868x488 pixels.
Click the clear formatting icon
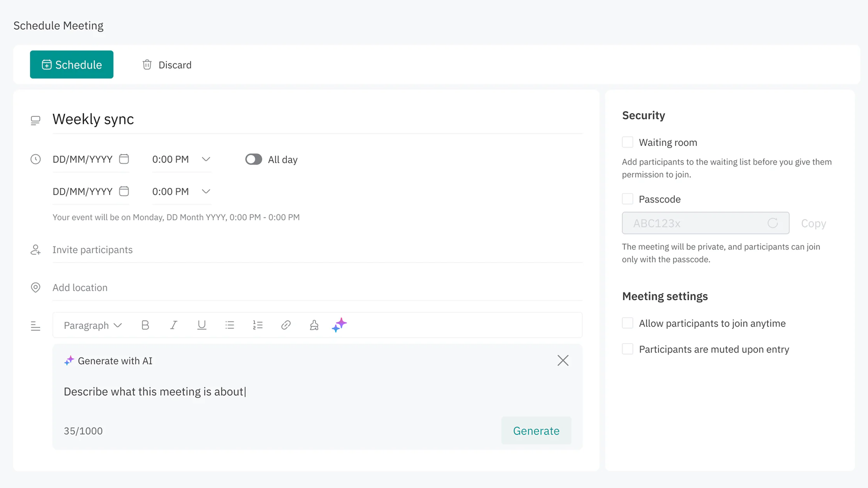coord(314,325)
